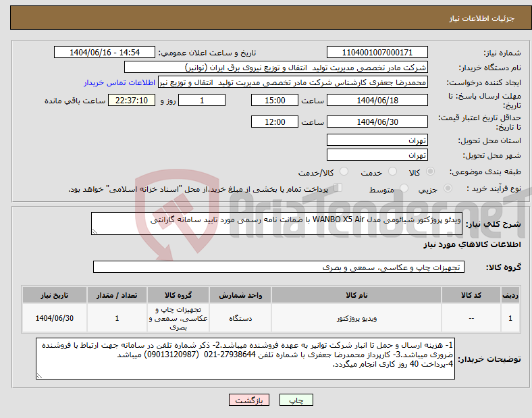Image resolution: width=532 pixels, height=418 pixels.
Task: Click the table need date cell 1404/06/30
Action: [x=55, y=318]
